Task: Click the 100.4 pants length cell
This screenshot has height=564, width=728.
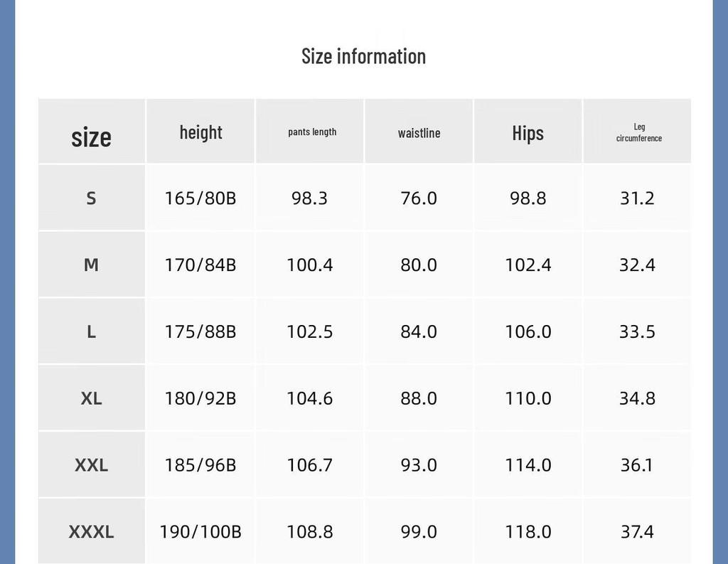Action: click(310, 265)
